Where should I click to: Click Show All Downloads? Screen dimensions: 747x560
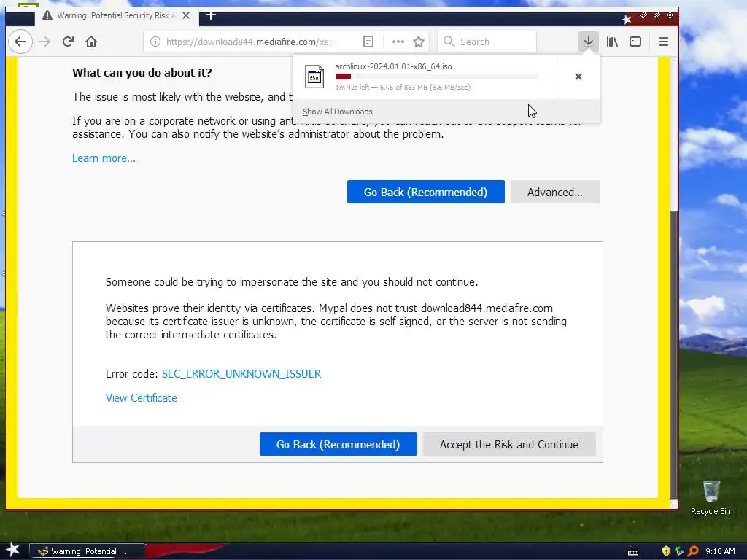click(x=338, y=112)
